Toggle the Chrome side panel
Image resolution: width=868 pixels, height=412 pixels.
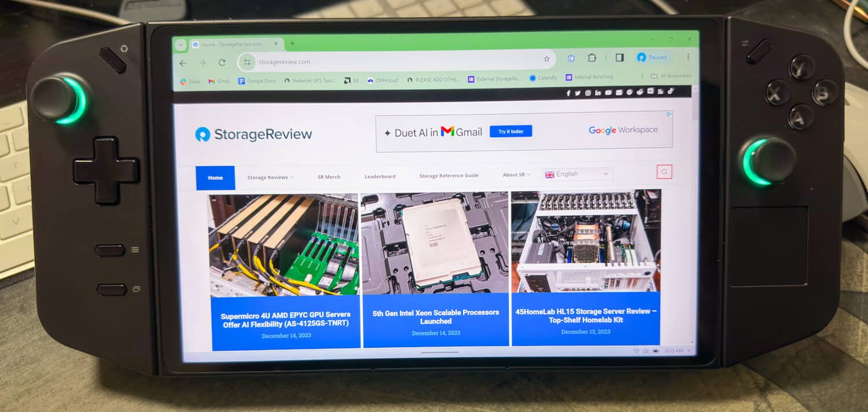(619, 57)
